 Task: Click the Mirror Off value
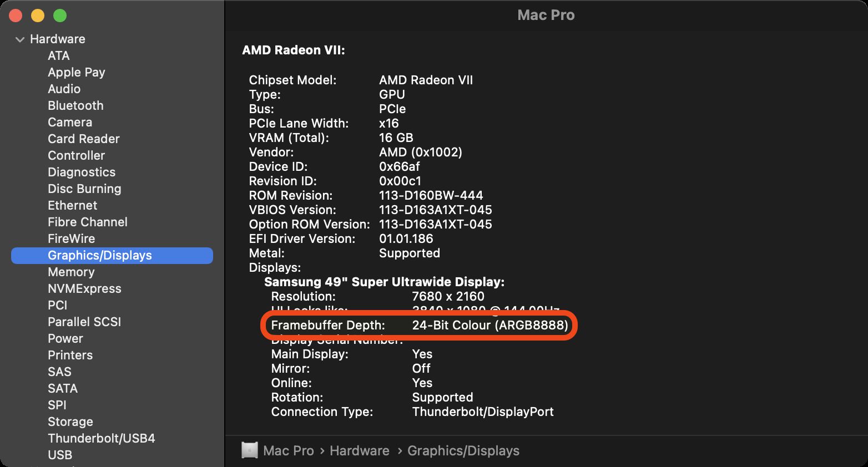[421, 369]
